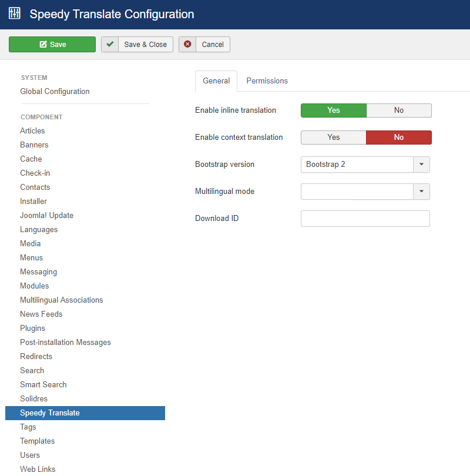Click the red cancel circle icon
The image size is (470, 476).
[189, 44]
